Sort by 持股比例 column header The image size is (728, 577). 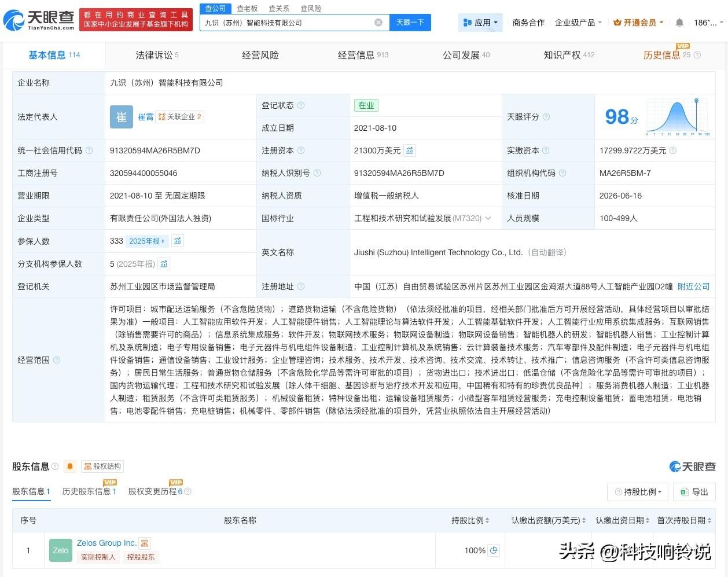(470, 520)
